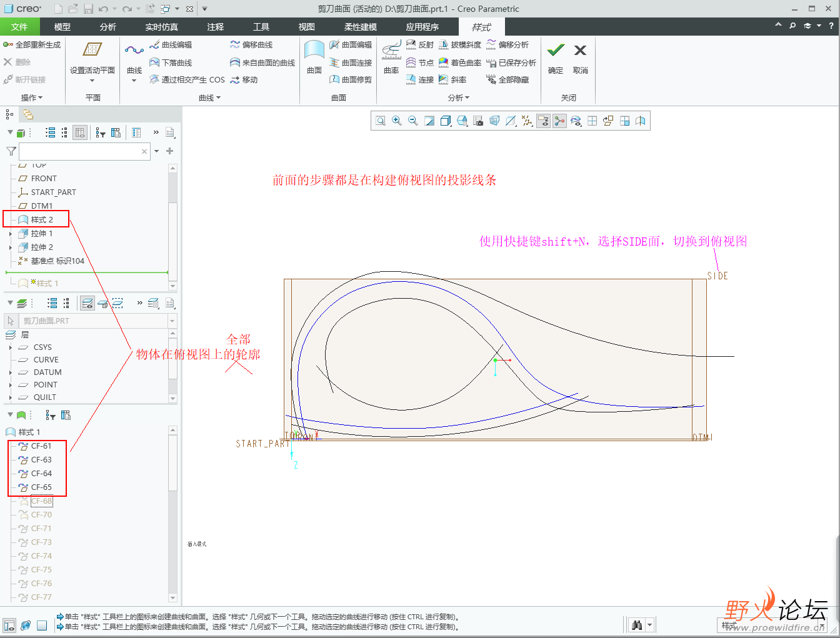840x638 pixels.
Task: Click Zoom In icon in graphics toolbar
Action: (x=397, y=121)
